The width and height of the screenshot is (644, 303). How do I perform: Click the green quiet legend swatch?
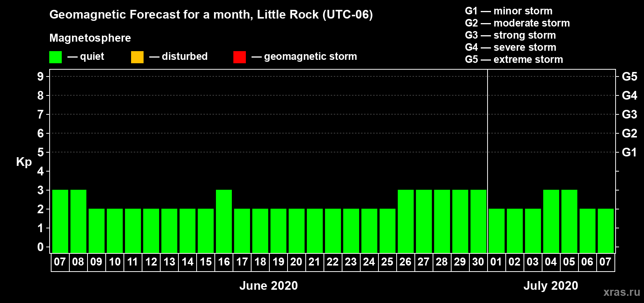click(55, 57)
